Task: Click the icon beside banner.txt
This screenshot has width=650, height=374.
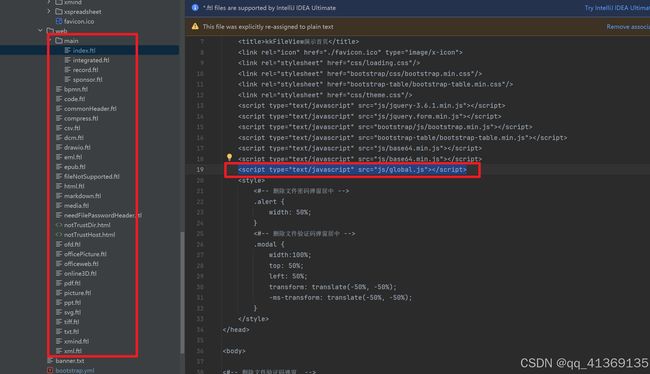Action: pyautogui.click(x=50, y=361)
